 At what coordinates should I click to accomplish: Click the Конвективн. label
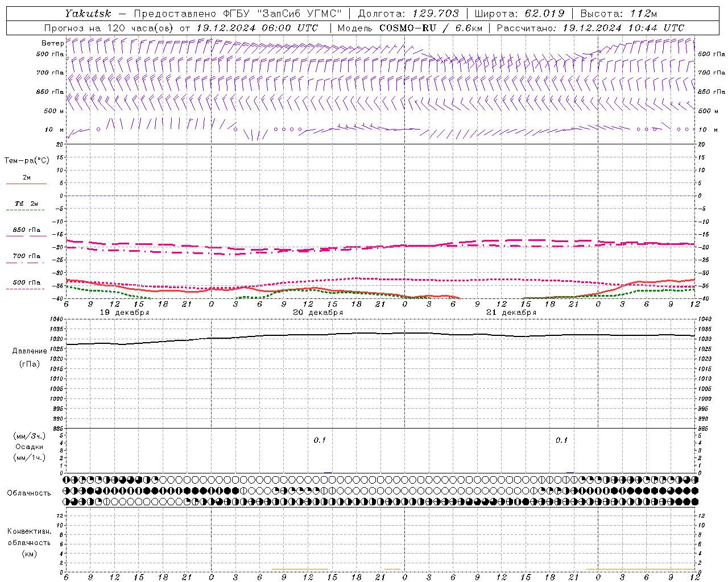click(x=29, y=531)
